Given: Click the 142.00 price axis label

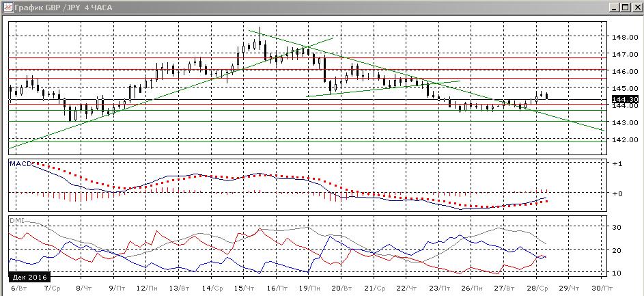Looking at the screenshot, I should (x=624, y=139).
